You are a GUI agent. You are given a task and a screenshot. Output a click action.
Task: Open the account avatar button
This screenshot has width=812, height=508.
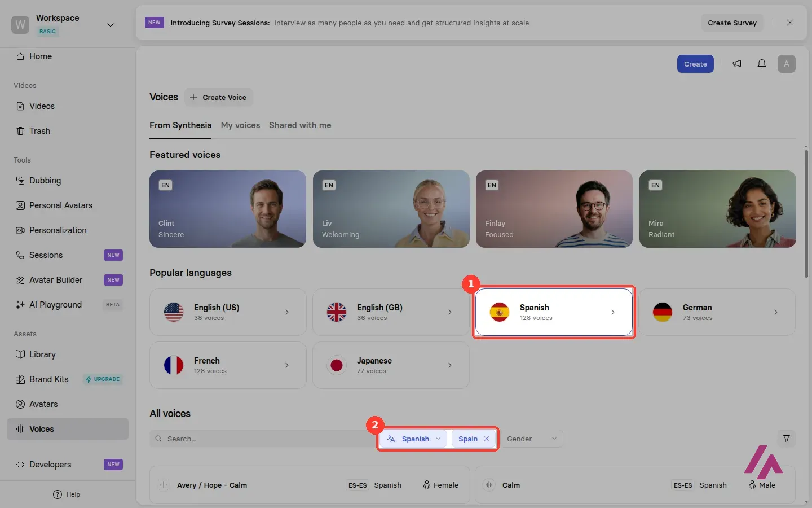[787, 64]
